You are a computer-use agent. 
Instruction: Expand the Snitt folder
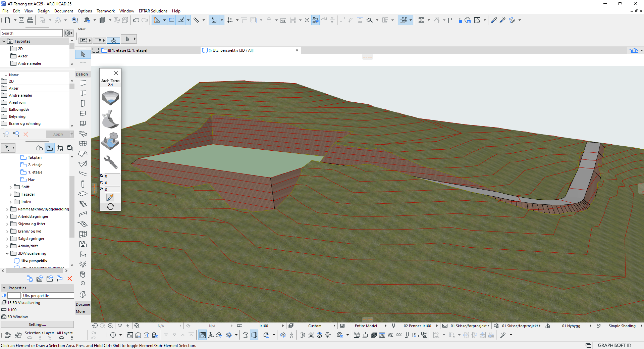pos(10,187)
